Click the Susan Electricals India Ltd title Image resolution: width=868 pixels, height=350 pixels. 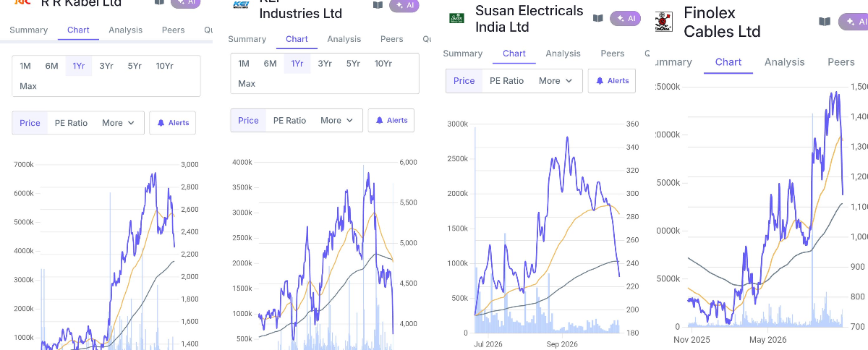tap(529, 19)
